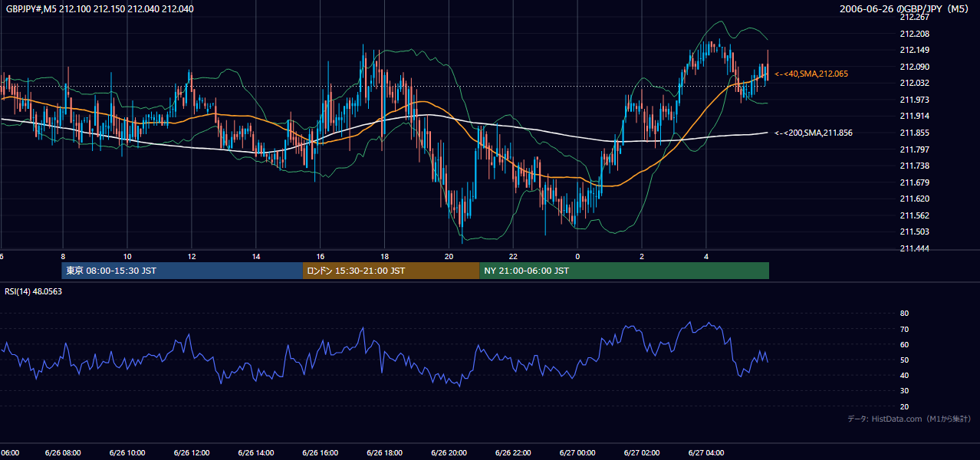Click the 212.090 price axis label
Screen dimensions: 980x460
click(913, 67)
